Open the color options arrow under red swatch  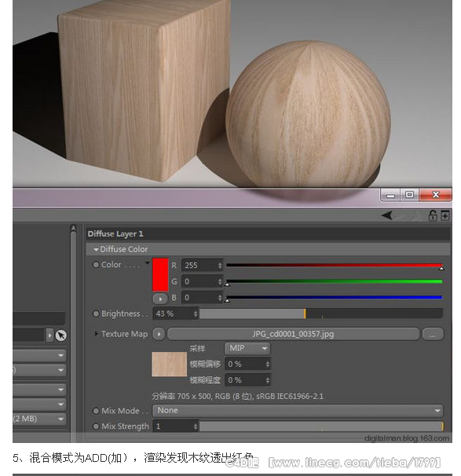(x=160, y=298)
